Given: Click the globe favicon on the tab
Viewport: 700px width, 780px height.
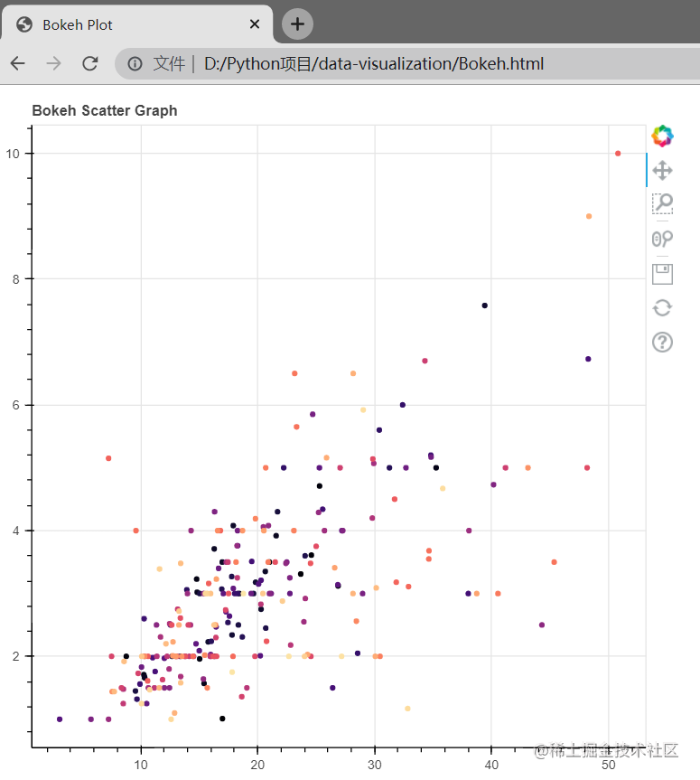Looking at the screenshot, I should (x=24, y=24).
